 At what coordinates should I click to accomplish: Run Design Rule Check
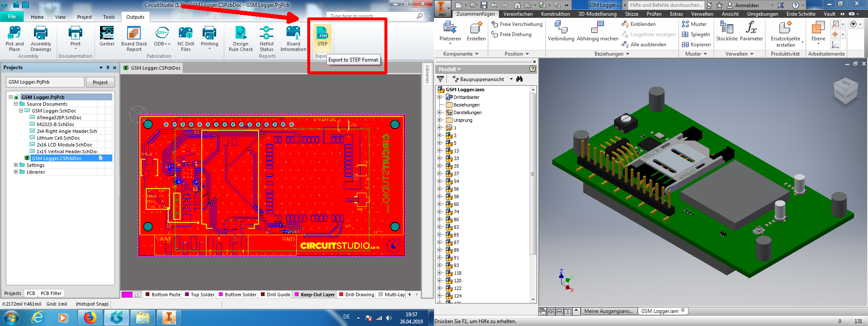(241, 39)
